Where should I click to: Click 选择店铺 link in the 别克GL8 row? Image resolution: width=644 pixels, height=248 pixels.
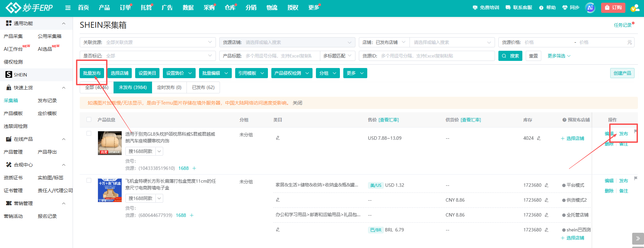click(x=572, y=138)
